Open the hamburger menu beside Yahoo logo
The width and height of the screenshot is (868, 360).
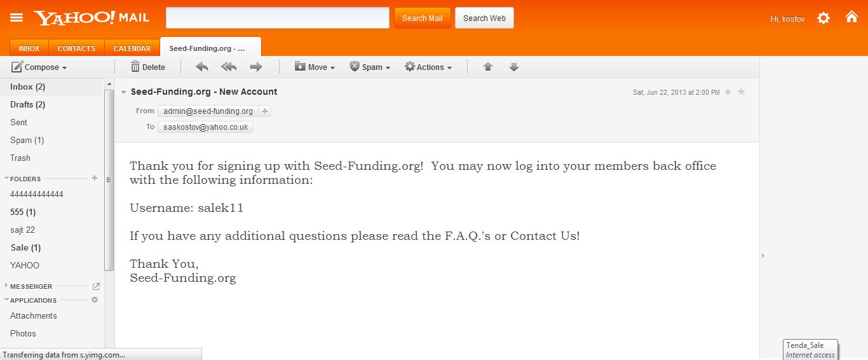pyautogui.click(x=17, y=18)
